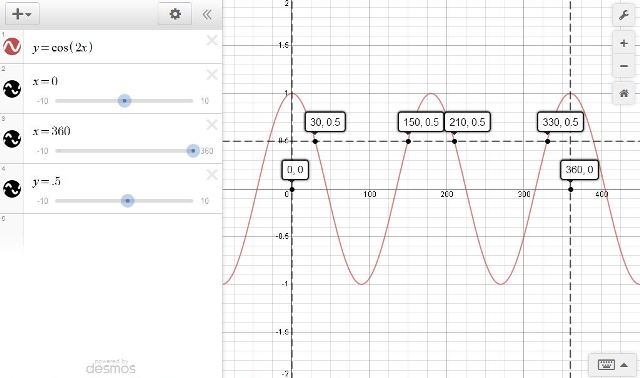Zoom out with the minus button
Viewport: 640px width, 378px height.
pyautogui.click(x=623, y=66)
